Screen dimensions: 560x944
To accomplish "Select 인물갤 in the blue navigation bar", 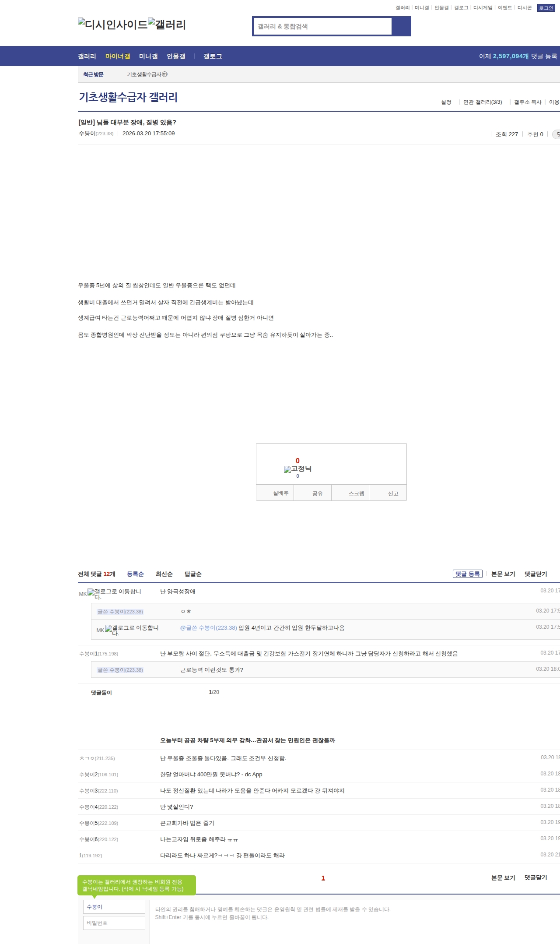I will point(176,56).
